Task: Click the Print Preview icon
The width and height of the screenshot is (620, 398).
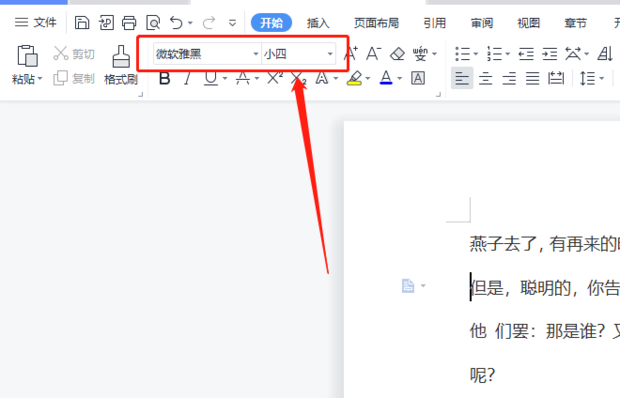Action: (x=153, y=23)
